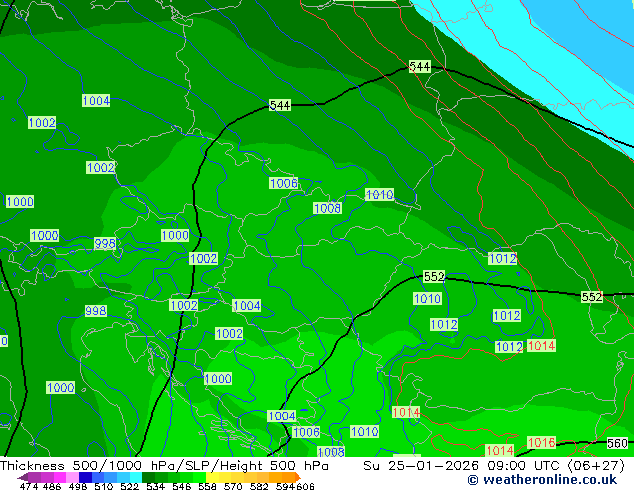The image size is (634, 490).
Task: Click the 606 legend value
Action: (x=305, y=486)
